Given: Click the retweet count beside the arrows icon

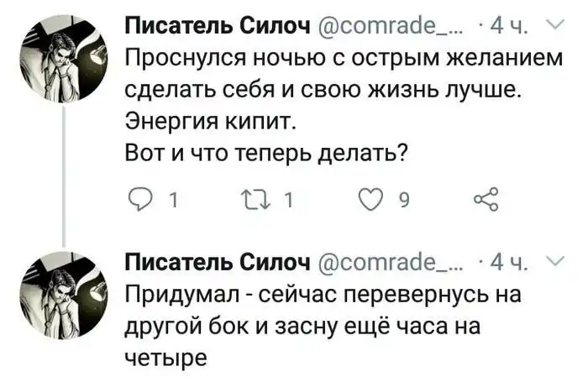Looking at the screenshot, I should pyautogui.click(x=286, y=201).
